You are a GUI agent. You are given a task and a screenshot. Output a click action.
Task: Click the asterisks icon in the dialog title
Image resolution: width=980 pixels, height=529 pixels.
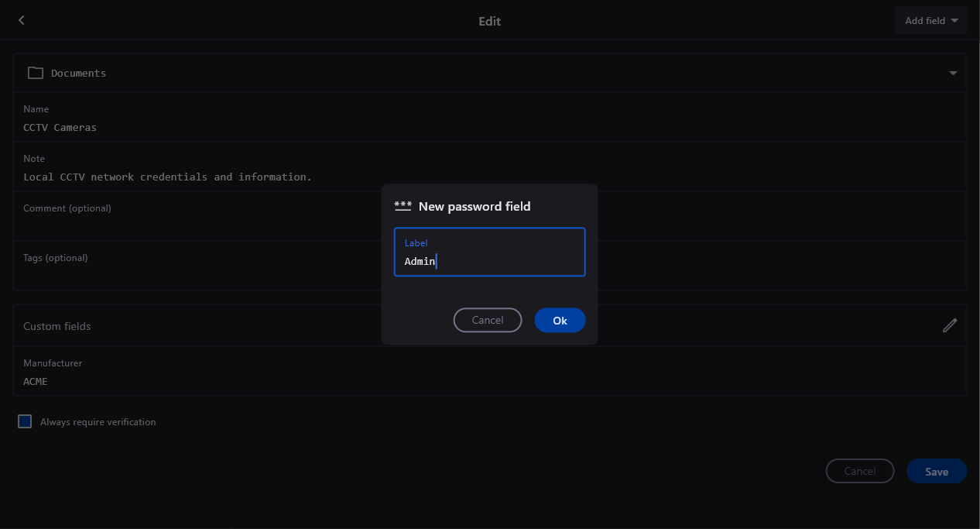point(403,206)
